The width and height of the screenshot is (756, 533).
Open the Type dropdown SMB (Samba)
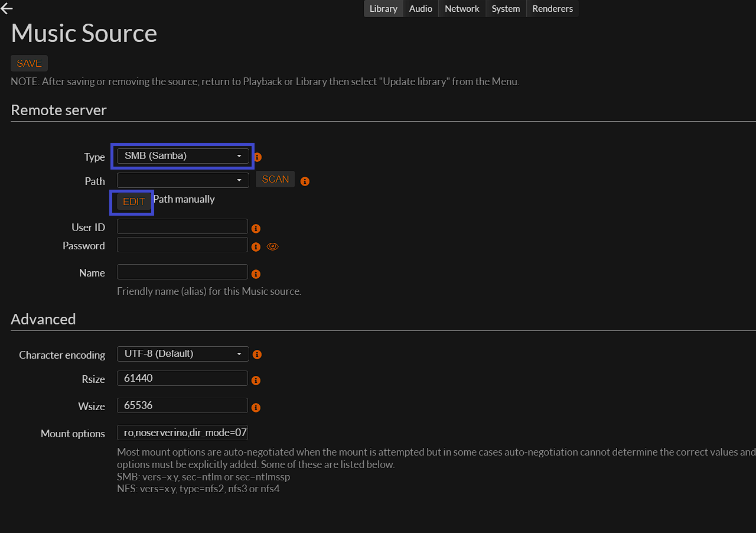click(183, 155)
